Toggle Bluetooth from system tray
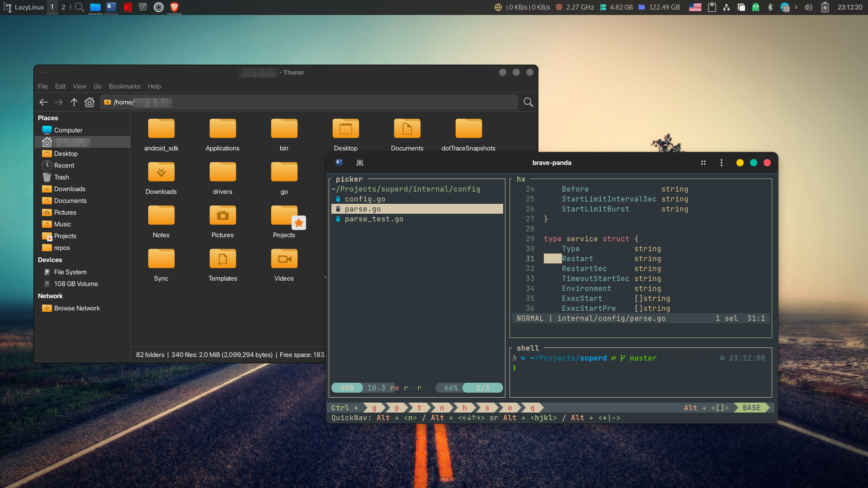 click(x=770, y=7)
